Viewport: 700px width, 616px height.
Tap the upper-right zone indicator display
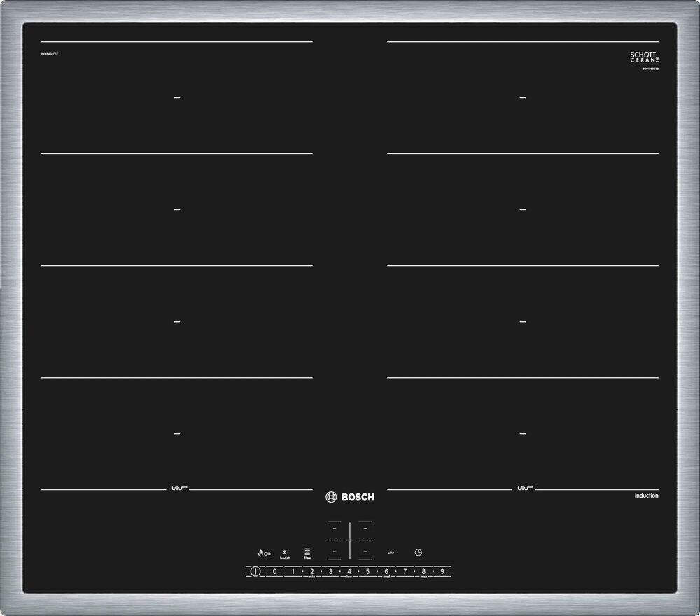[365, 528]
